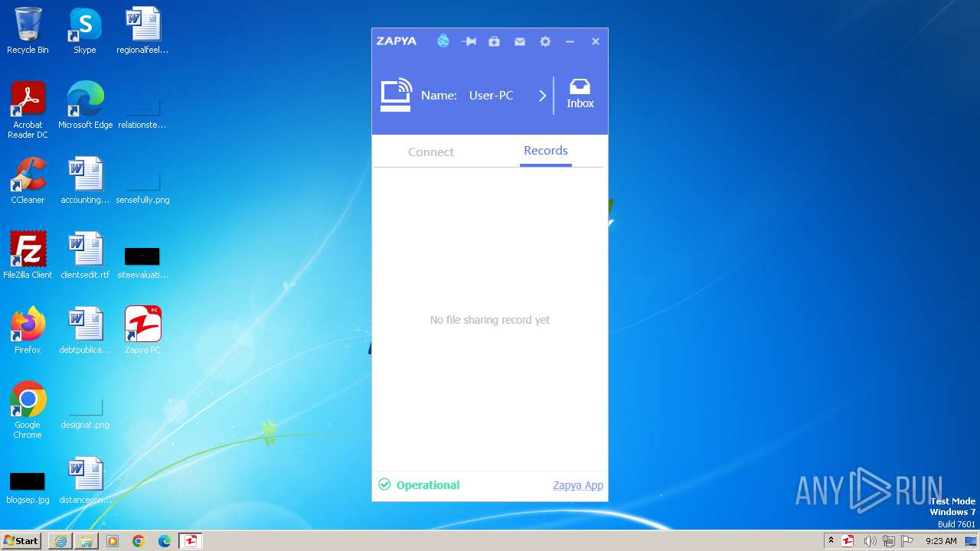The image size is (980, 551).
Task: Expand device name chevron next to User-PC
Action: click(x=542, y=96)
